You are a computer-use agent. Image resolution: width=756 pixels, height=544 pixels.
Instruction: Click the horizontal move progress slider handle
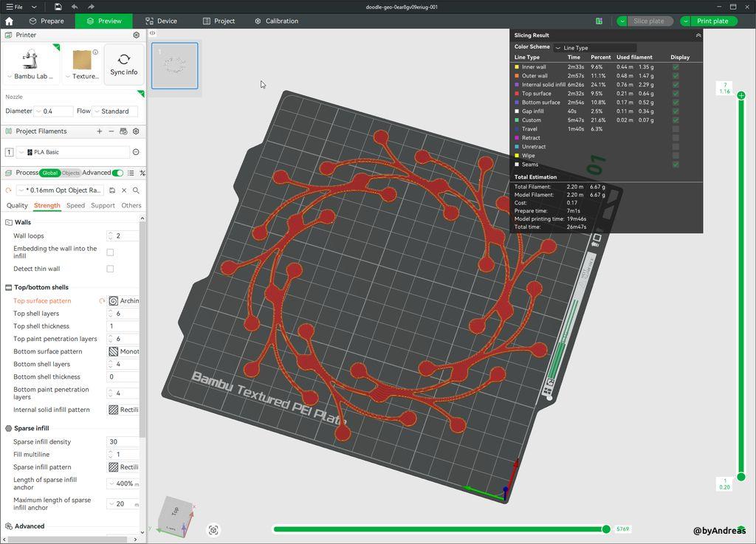click(606, 528)
